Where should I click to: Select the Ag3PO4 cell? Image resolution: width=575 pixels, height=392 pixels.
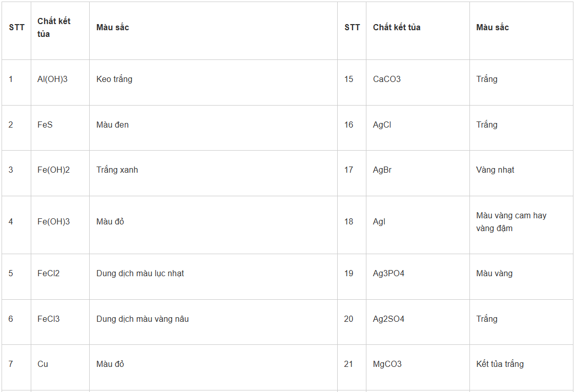(x=388, y=274)
